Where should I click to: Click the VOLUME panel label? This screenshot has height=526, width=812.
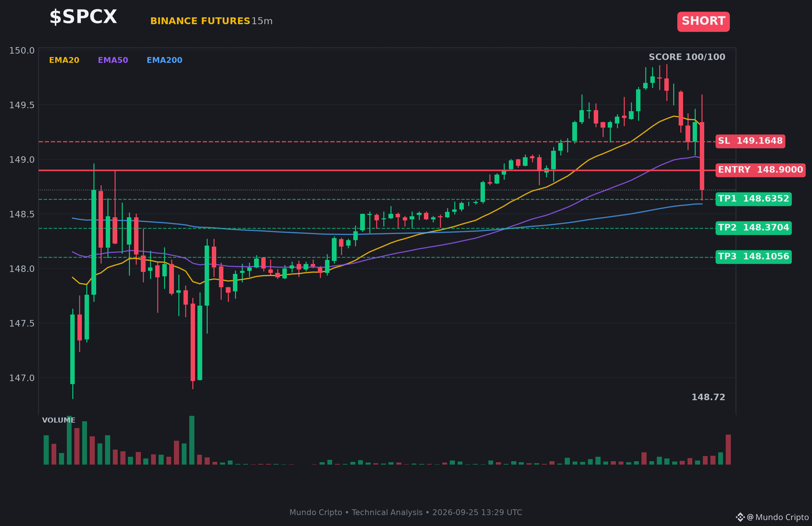[x=59, y=420]
